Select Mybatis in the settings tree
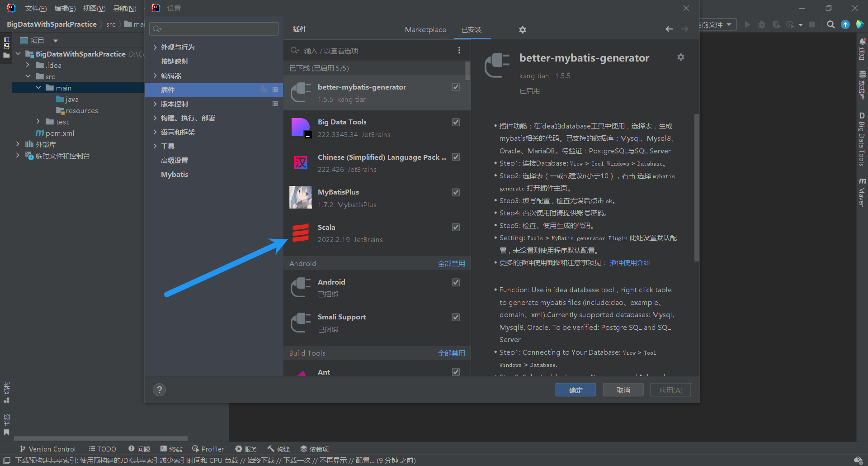Image resolution: width=868 pixels, height=466 pixels. [175, 174]
